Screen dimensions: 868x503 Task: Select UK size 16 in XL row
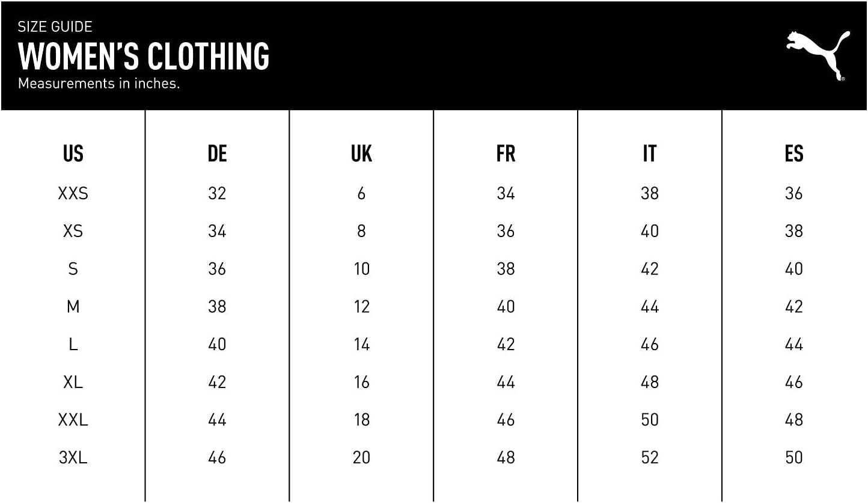tap(361, 382)
